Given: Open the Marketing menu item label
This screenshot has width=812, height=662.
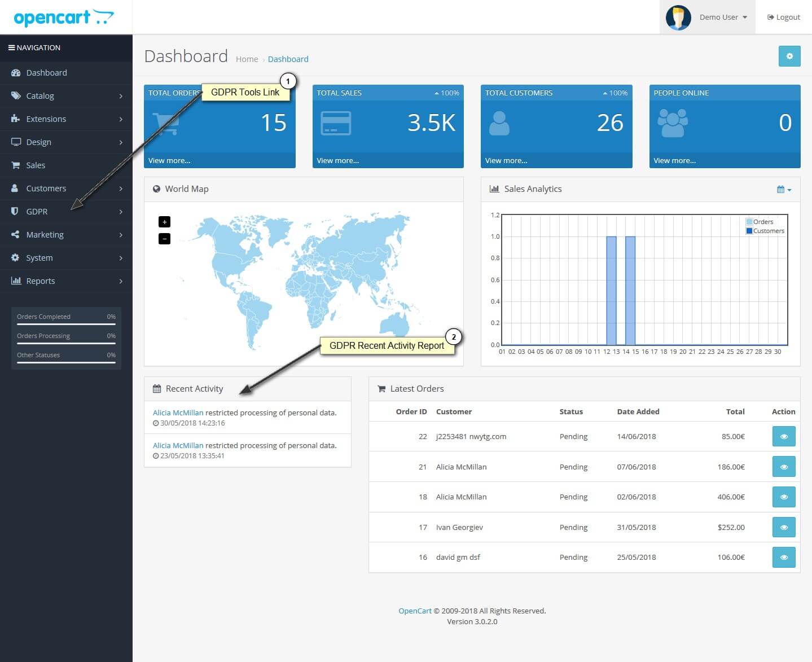Looking at the screenshot, I should tap(45, 235).
